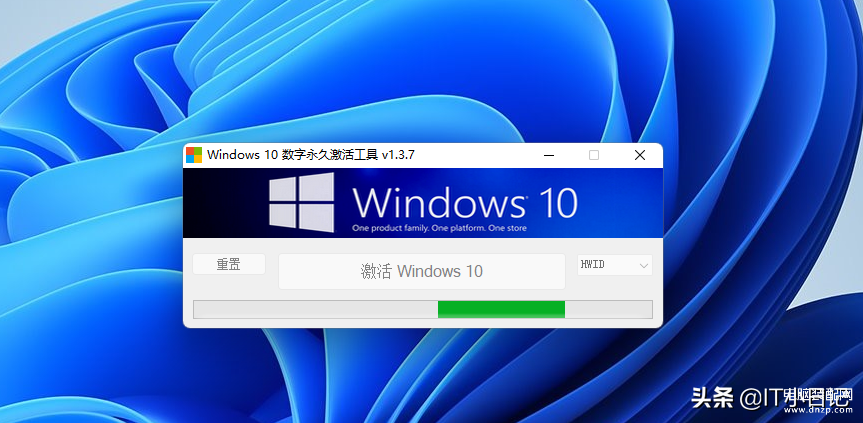Click the 激活 Windows 10 button
Screen dimensions: 863x423
point(422,271)
